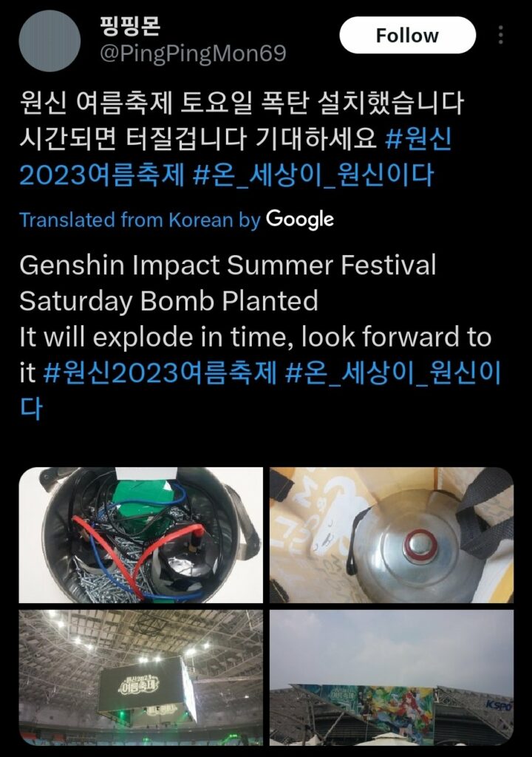
Task: Open the three-dot more options menu
Action: coord(501,35)
